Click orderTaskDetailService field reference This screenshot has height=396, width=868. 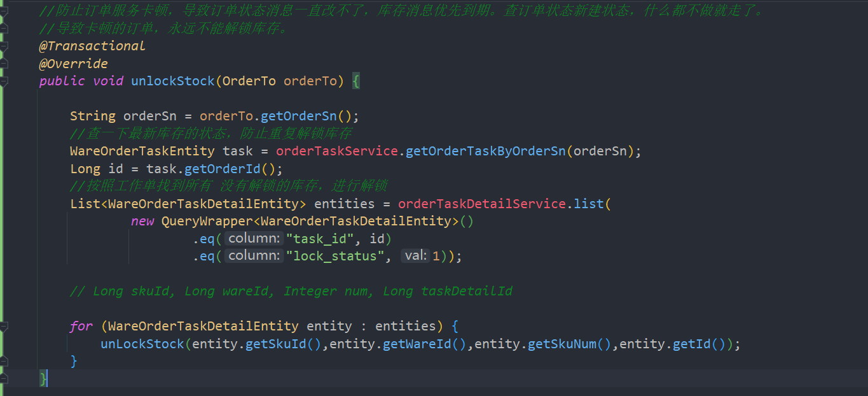click(x=482, y=204)
